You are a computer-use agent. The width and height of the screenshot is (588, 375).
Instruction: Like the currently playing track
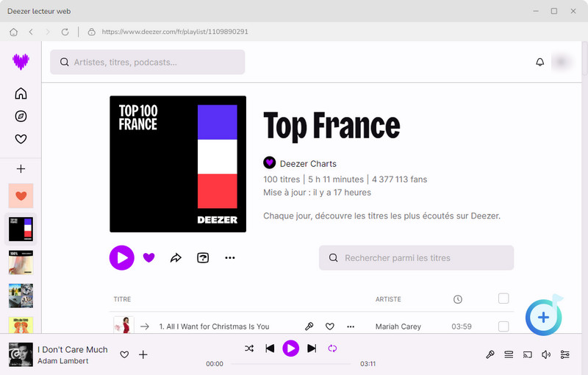(x=124, y=354)
